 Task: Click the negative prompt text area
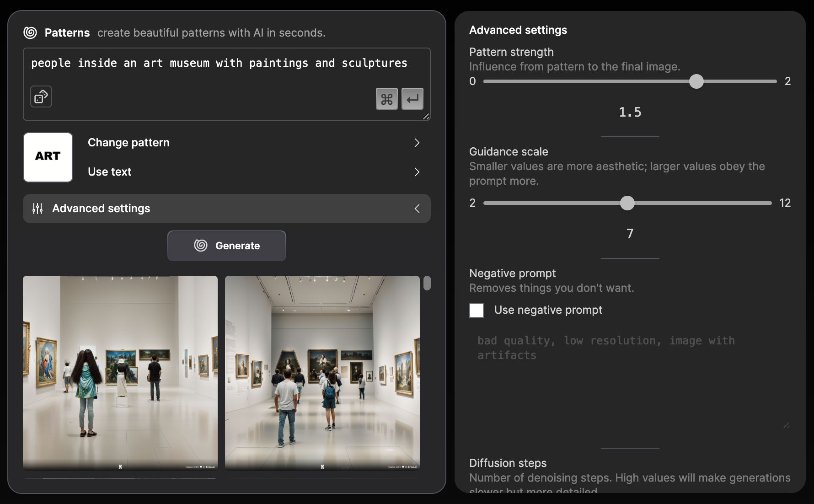(x=630, y=380)
